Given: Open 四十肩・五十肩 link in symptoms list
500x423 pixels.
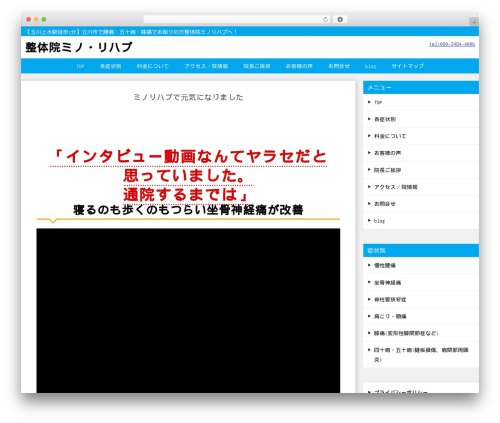Looking at the screenshot, I should click(x=421, y=355).
